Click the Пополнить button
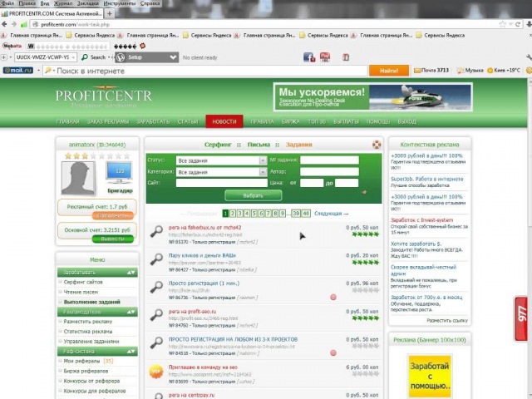 pyautogui.click(x=113, y=215)
